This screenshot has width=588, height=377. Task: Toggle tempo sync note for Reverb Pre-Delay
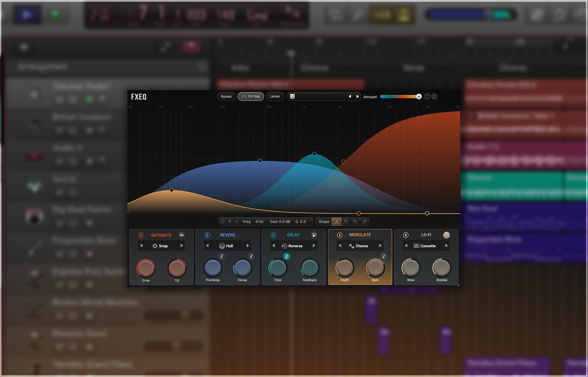pyautogui.click(x=222, y=257)
